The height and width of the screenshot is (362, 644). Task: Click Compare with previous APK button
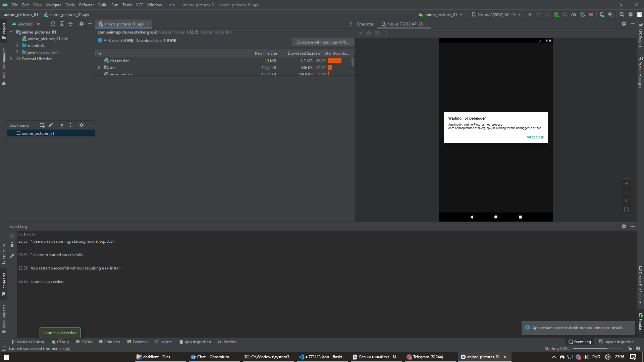323,42
